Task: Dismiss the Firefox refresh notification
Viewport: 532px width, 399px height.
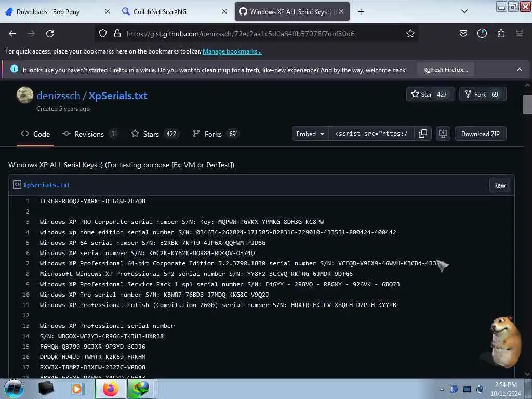Action: click(519, 69)
